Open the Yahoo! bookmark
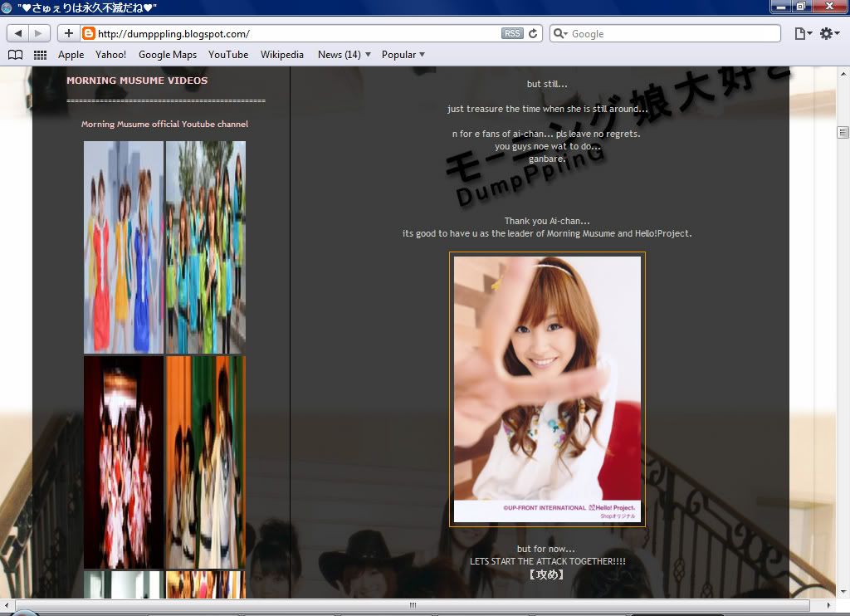The image size is (850, 616). coord(110,55)
